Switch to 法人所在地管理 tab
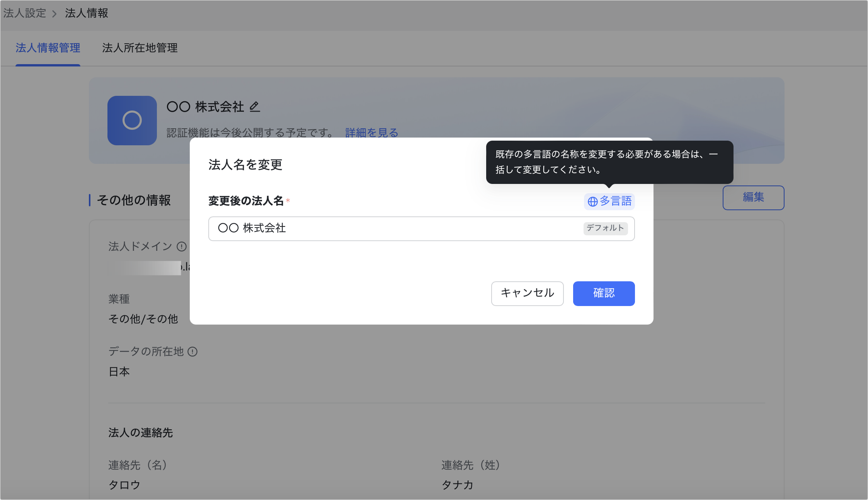This screenshot has height=500, width=868. tap(140, 48)
